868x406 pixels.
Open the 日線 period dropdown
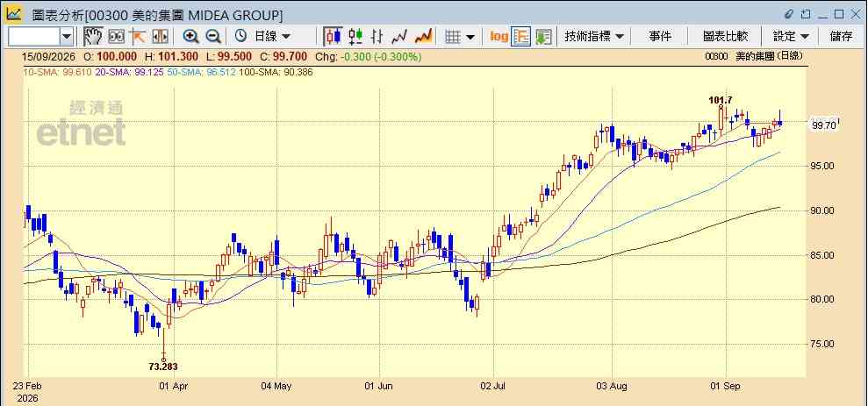point(272,37)
